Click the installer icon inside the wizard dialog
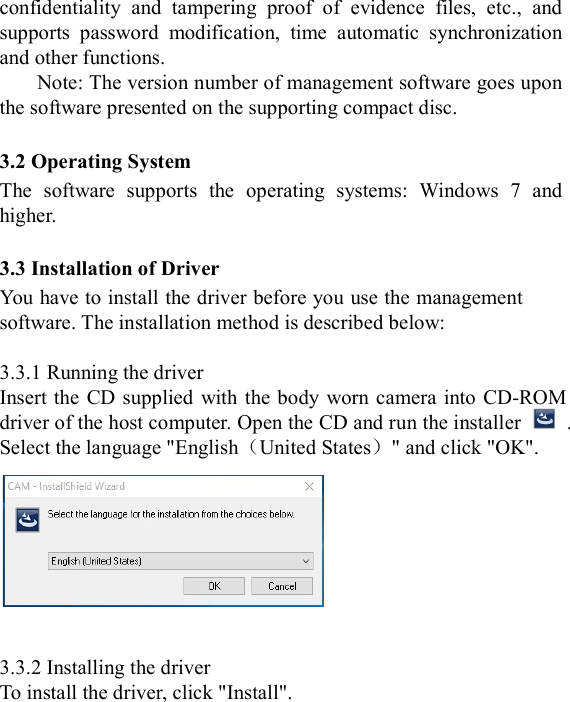Image resolution: width=570 pixels, height=702 pixels. pos(27,520)
